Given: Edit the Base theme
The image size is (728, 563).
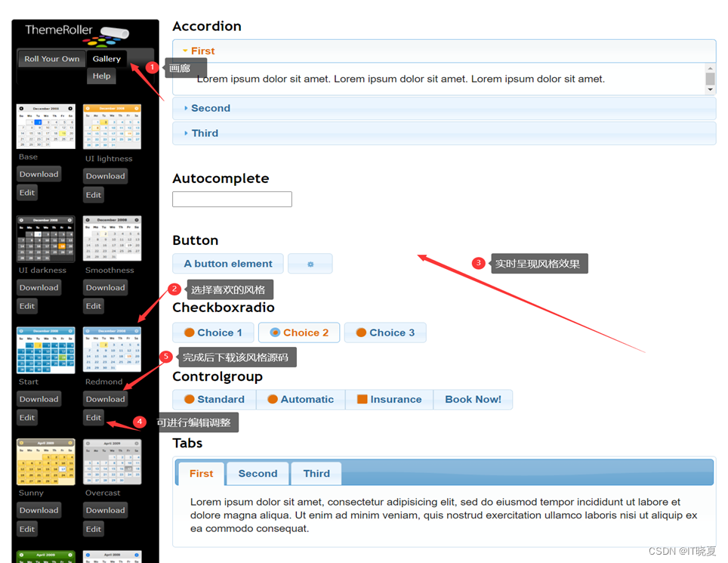Looking at the screenshot, I should coord(27,193).
